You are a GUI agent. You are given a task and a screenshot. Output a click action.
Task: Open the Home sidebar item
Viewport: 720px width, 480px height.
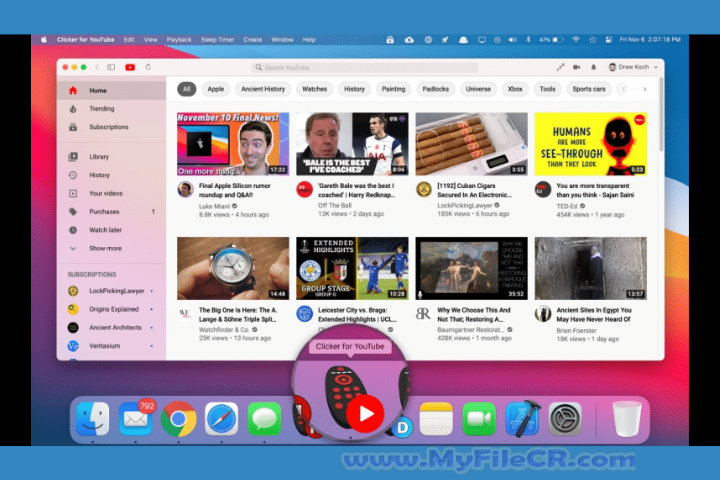pos(111,90)
